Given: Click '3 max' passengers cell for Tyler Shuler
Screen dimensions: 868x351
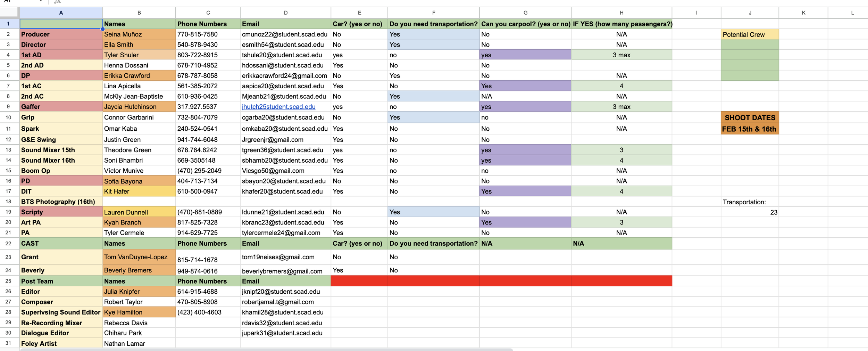Looking at the screenshot, I should (621, 55).
